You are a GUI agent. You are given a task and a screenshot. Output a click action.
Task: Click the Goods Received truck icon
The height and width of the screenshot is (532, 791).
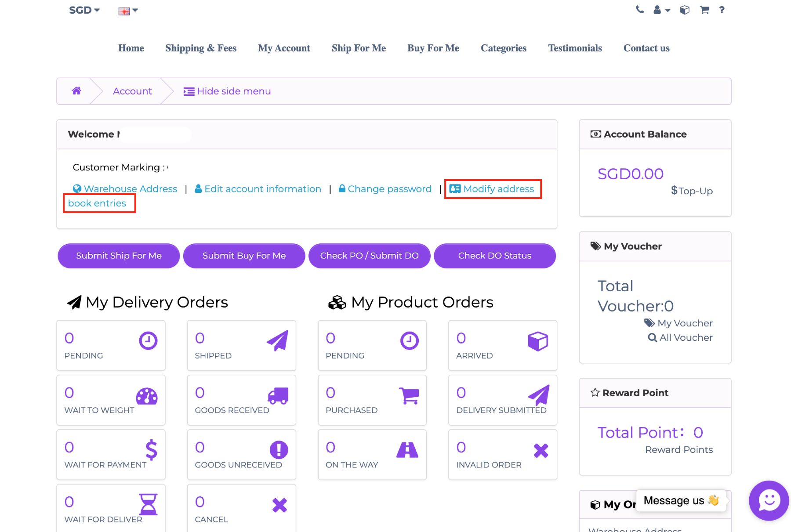[x=278, y=396]
